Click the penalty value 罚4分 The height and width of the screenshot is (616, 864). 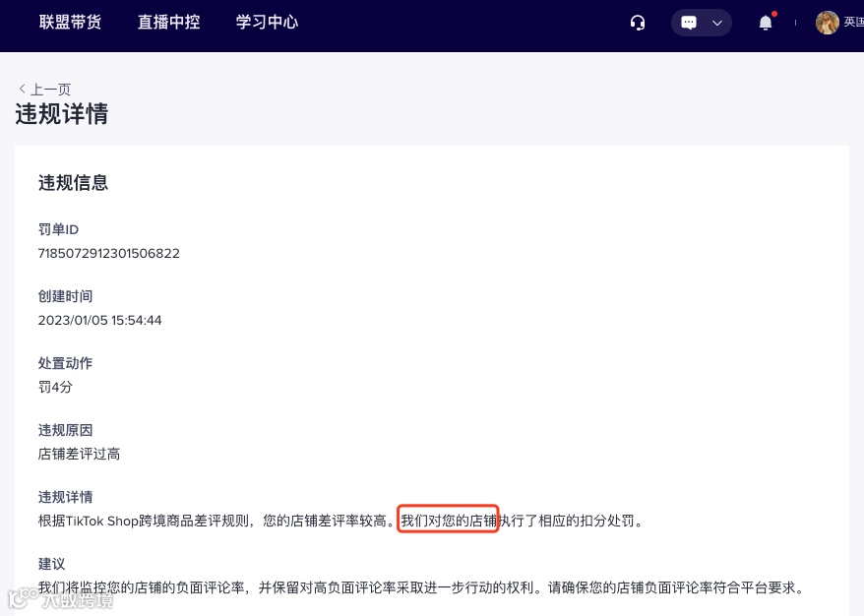point(55,387)
